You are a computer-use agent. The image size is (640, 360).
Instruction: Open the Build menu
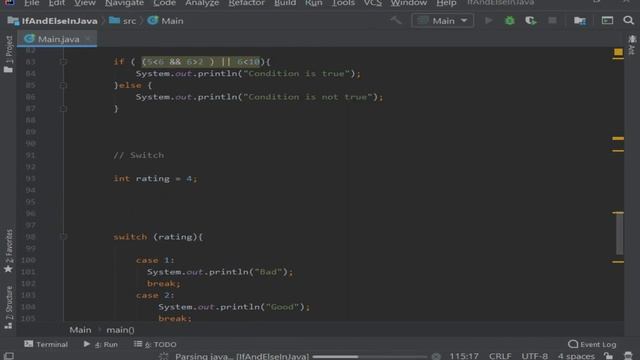pos(285,3)
